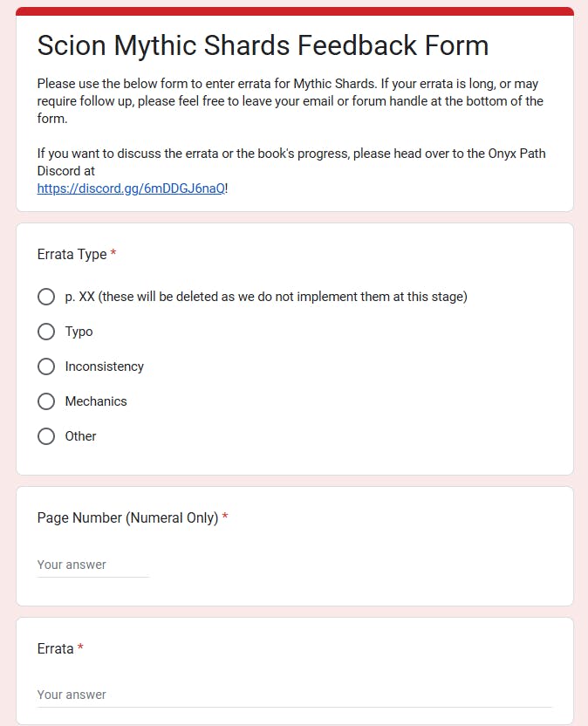Select the Mechanics radio button
Image resolution: width=588 pixels, height=726 pixels.
(x=46, y=401)
